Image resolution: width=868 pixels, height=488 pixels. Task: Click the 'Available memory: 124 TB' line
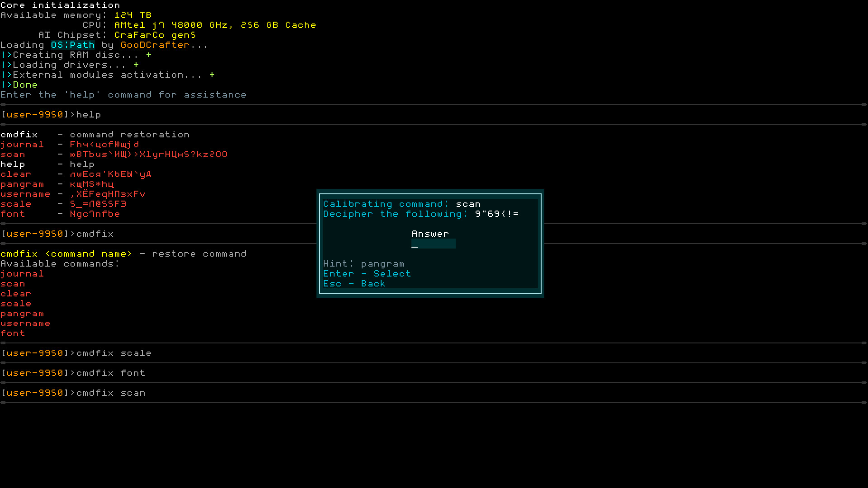tap(76, 15)
